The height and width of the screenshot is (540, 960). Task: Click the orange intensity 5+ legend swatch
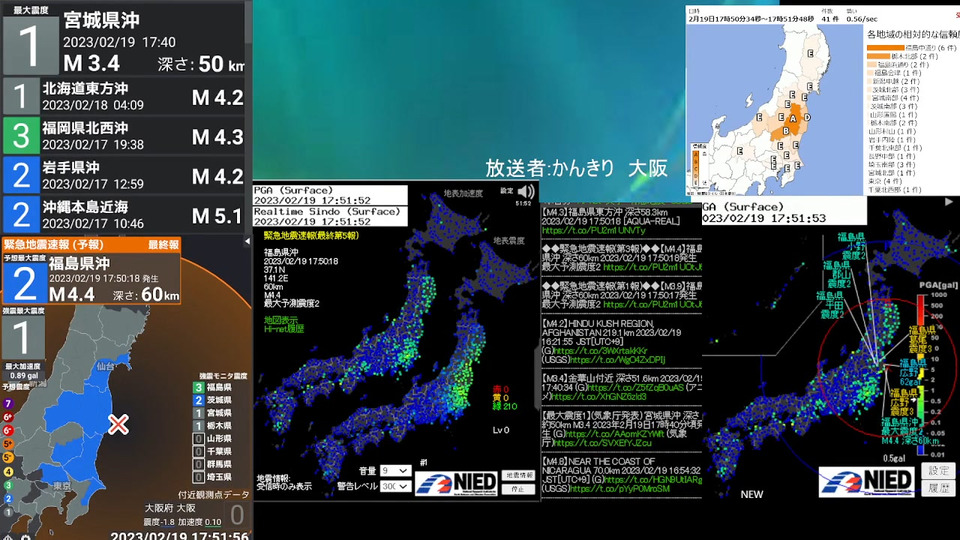pyautogui.click(x=8, y=444)
